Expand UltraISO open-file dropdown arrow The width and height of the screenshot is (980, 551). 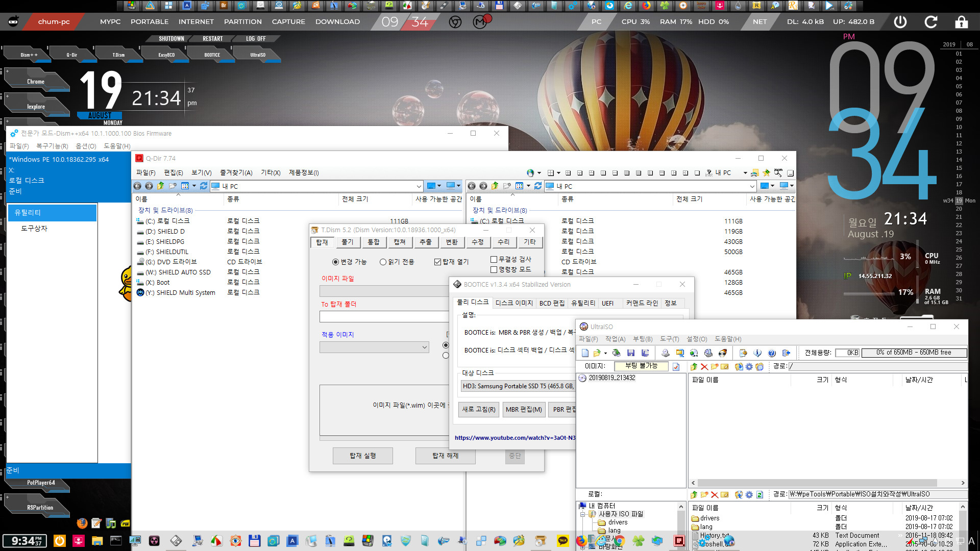pos(605,353)
